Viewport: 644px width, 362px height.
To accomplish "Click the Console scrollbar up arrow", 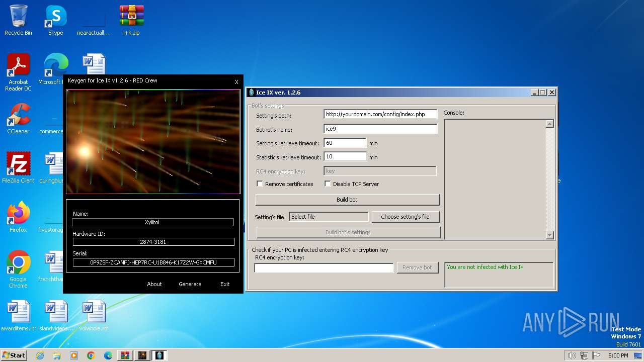I will 549,124.
